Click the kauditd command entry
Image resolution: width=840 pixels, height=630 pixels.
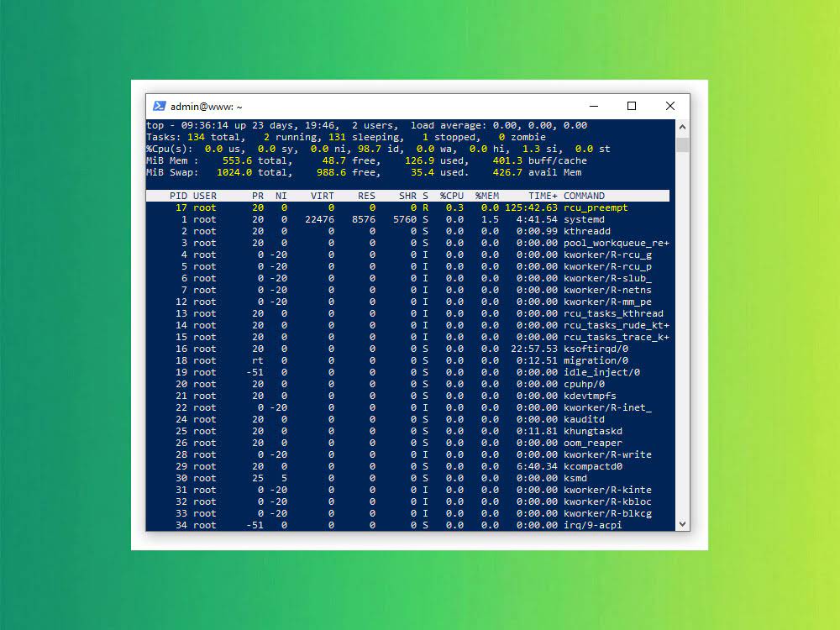tap(584, 419)
